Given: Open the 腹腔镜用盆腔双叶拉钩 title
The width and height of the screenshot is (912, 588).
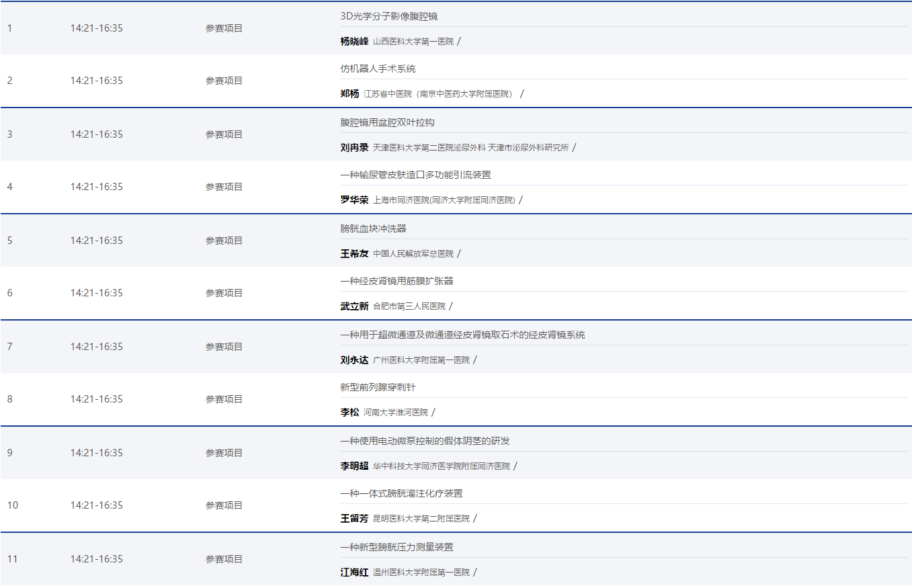Looking at the screenshot, I should click(x=387, y=122).
